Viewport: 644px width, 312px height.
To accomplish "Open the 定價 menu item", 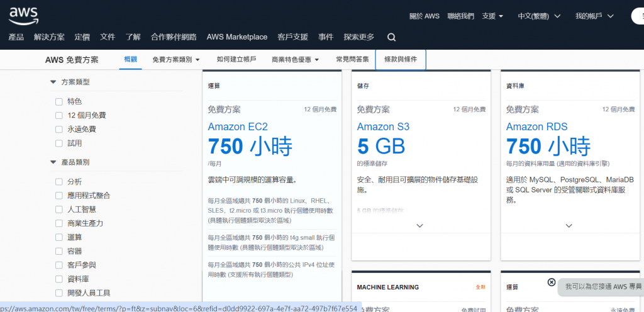I will click(82, 37).
